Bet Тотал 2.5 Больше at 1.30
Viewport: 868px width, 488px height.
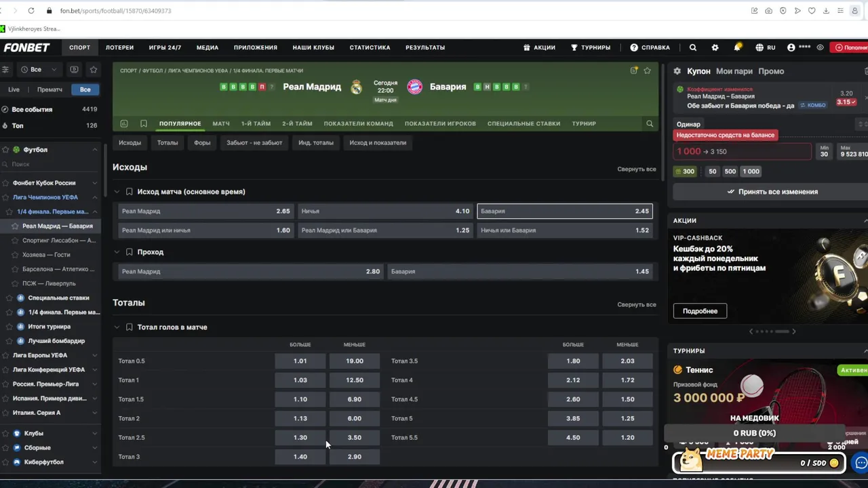[x=300, y=438]
